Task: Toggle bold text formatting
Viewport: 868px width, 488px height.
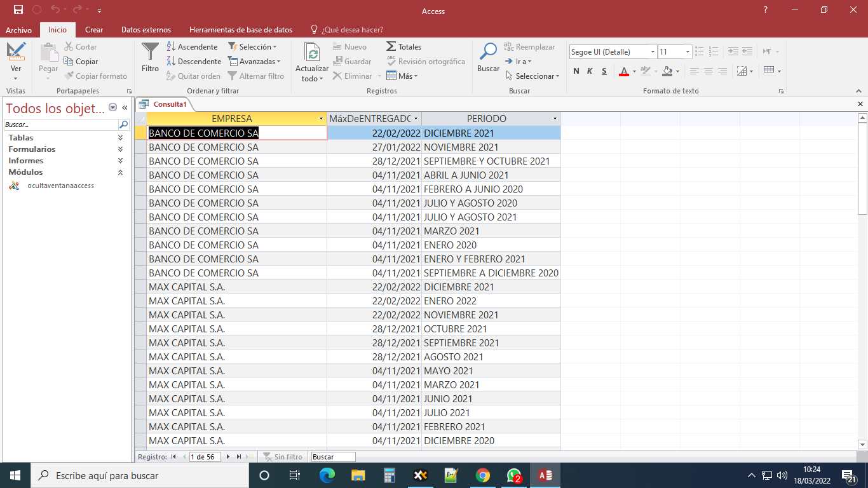Action: pos(576,71)
